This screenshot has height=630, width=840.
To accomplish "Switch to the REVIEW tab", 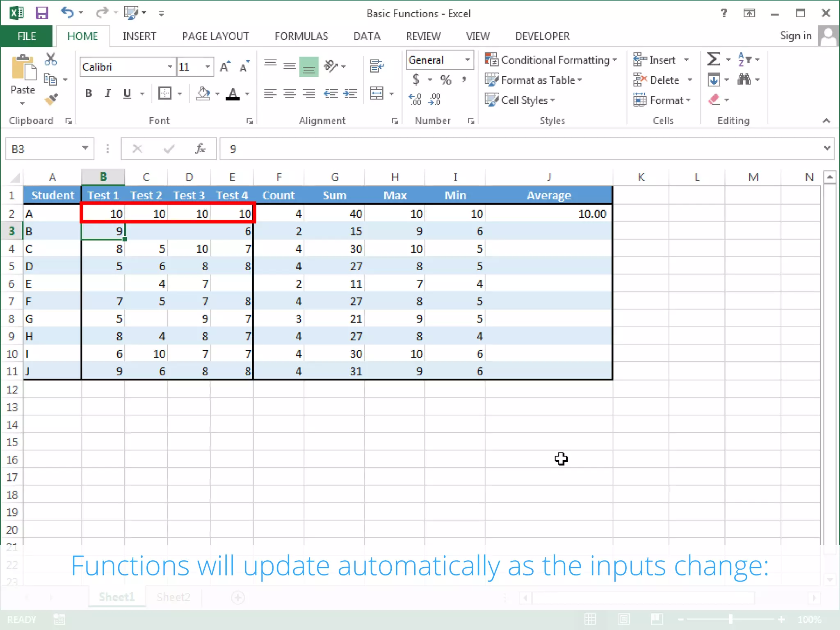I will tap(423, 36).
